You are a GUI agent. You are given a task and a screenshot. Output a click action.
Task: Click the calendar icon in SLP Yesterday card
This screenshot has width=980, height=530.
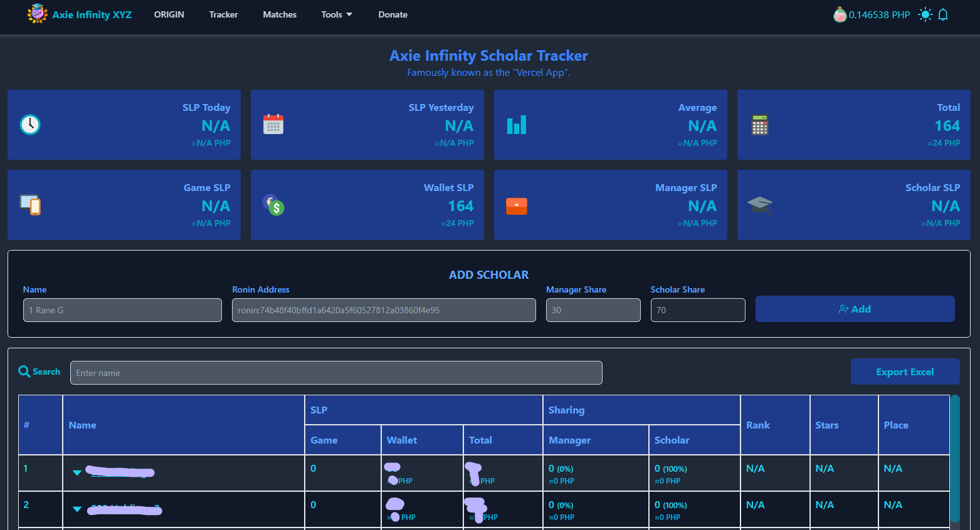273,124
